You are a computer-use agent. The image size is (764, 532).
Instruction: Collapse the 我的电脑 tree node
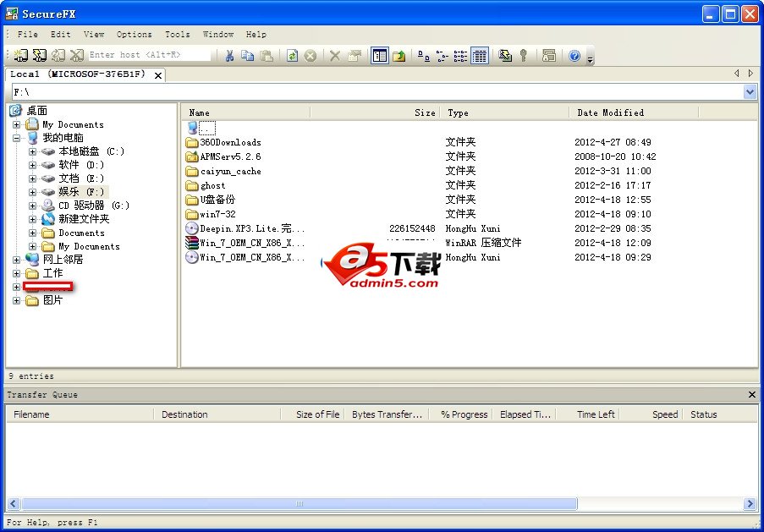(18, 138)
